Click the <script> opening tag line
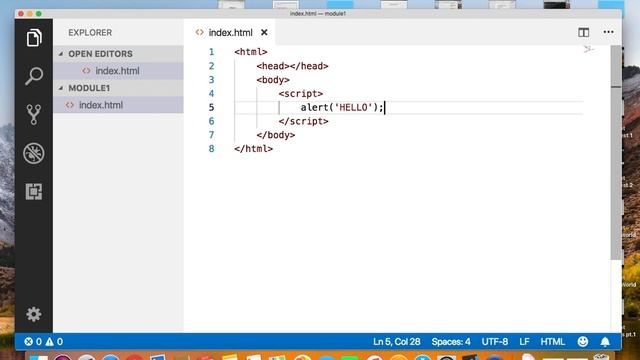 (301, 93)
